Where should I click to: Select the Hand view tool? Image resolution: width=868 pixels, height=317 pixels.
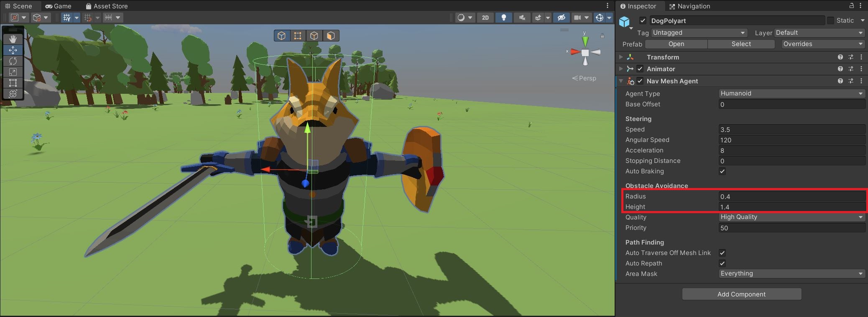pyautogui.click(x=13, y=39)
